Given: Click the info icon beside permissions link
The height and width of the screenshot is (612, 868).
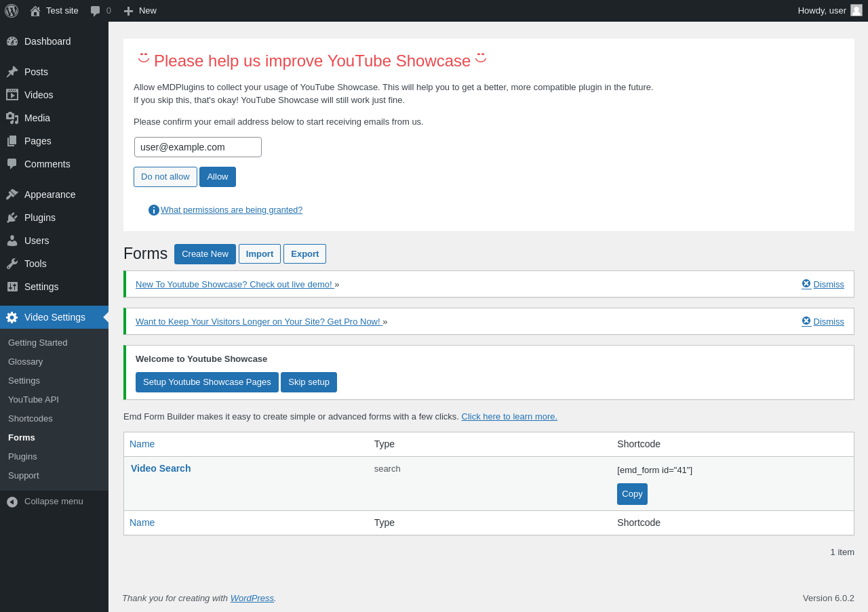Looking at the screenshot, I should (154, 210).
